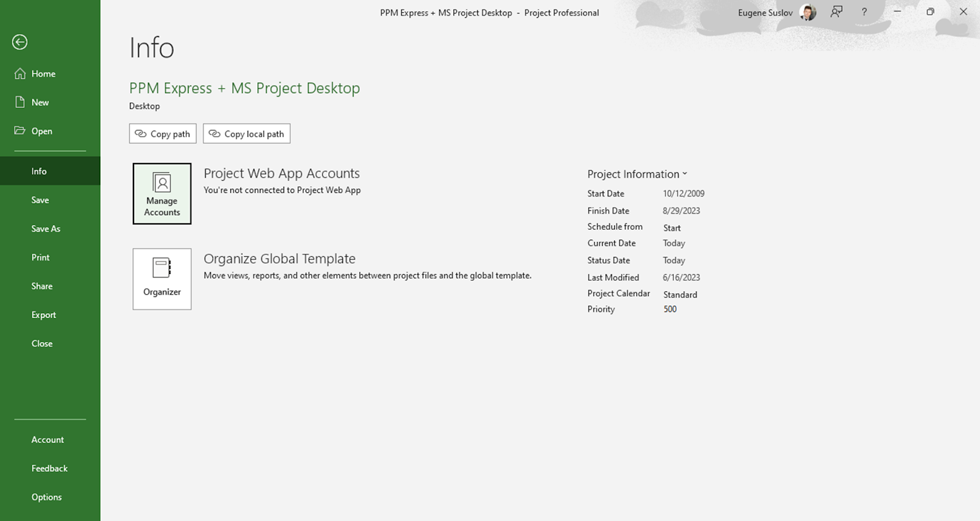
Task: Open the Feedback page
Action: point(50,468)
